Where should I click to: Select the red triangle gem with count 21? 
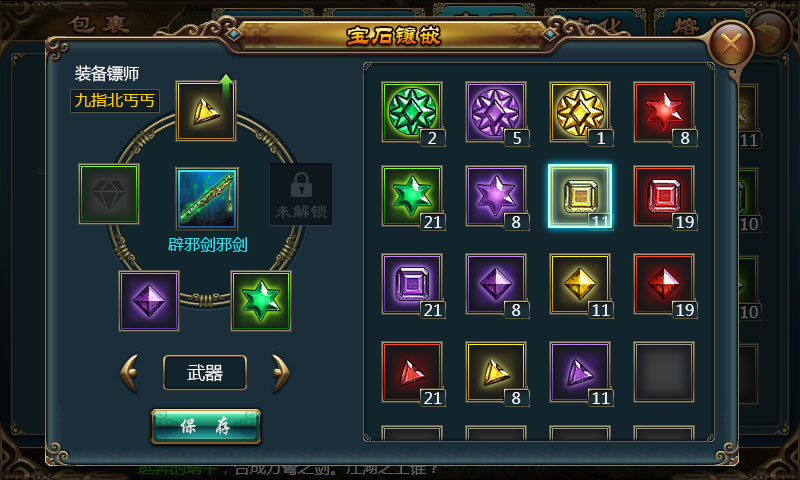point(412,372)
